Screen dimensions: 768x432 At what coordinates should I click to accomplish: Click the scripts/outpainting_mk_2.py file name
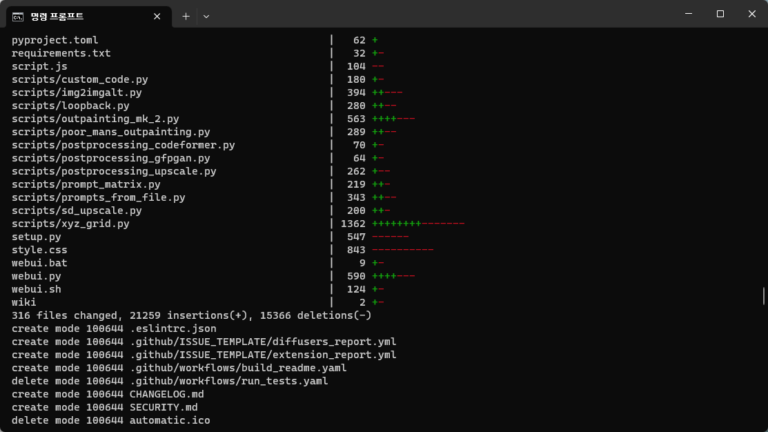[x=95, y=118]
